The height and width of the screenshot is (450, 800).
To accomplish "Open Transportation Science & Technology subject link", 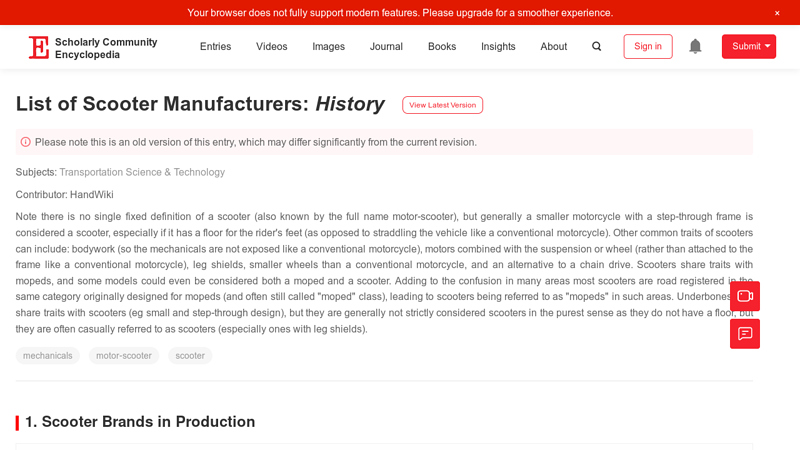I will click(142, 172).
